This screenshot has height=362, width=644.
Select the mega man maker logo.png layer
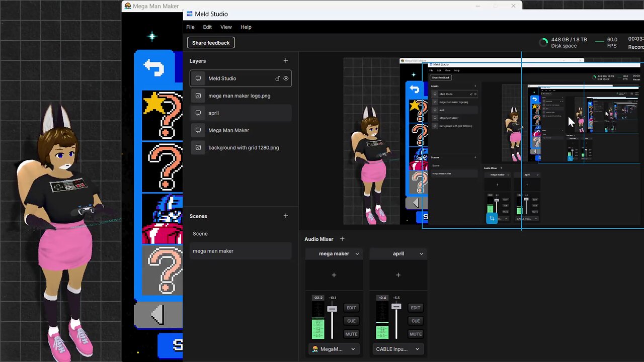pyautogui.click(x=240, y=96)
